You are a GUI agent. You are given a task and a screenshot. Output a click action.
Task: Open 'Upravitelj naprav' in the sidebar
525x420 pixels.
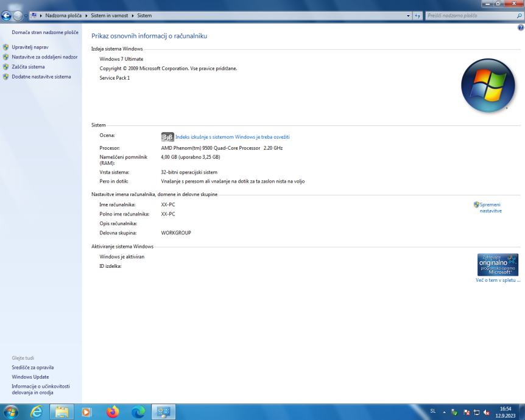pos(30,47)
